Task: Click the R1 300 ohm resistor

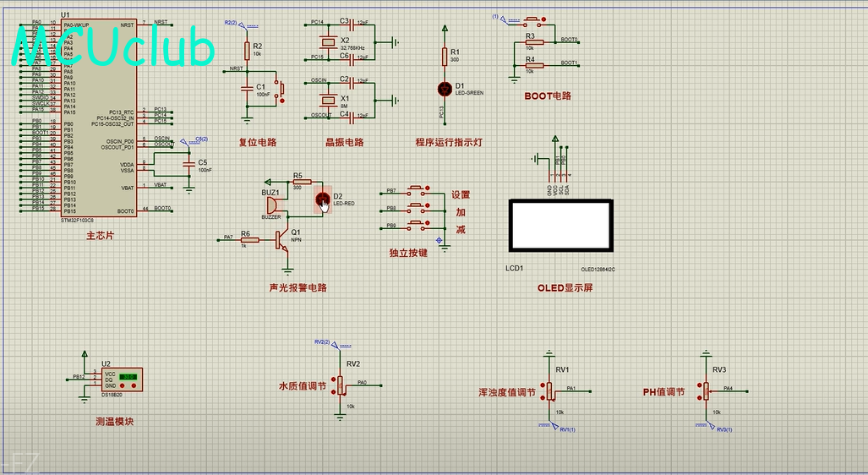Action: tap(445, 56)
